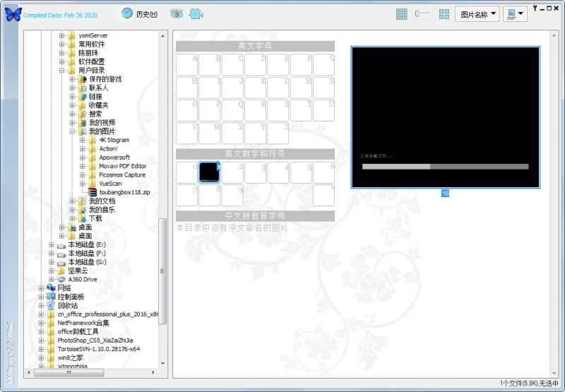Switch to small thumbnail grid view icon
Screen dimensions: 565x392
coord(401,14)
